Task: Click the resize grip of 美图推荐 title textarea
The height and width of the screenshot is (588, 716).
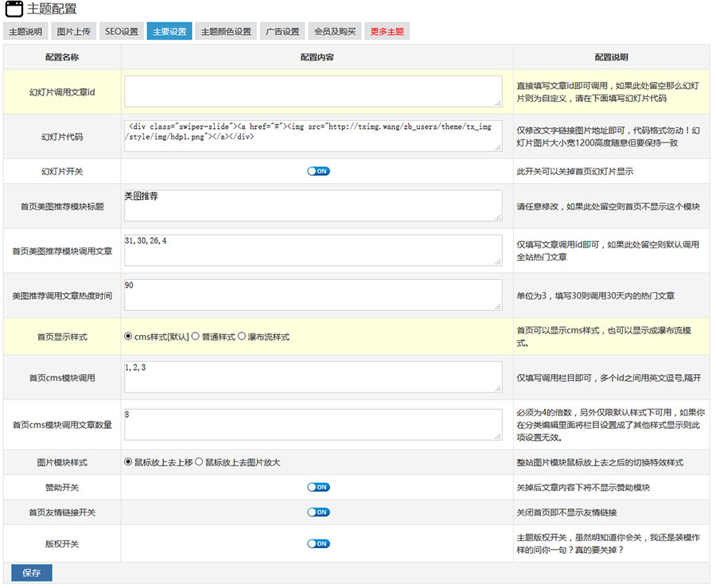Action: 498,218
